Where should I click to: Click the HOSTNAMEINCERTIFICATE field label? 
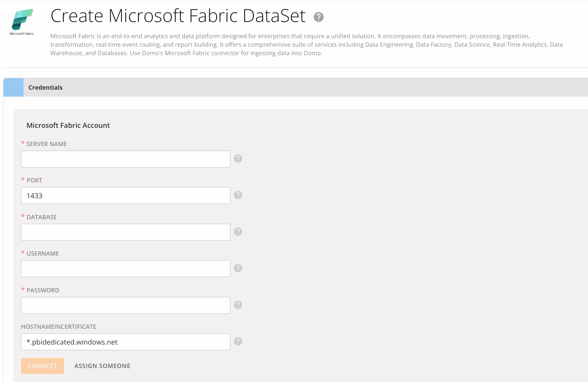tap(59, 327)
